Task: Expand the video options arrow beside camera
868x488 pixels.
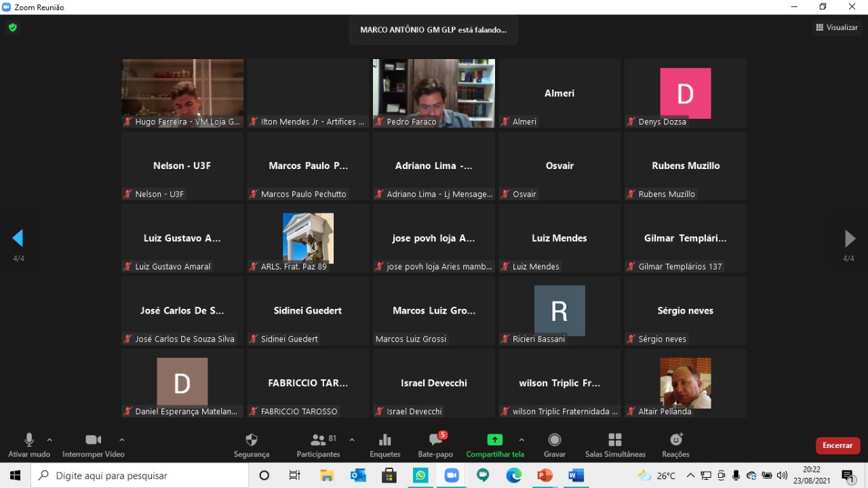Action: click(122, 440)
